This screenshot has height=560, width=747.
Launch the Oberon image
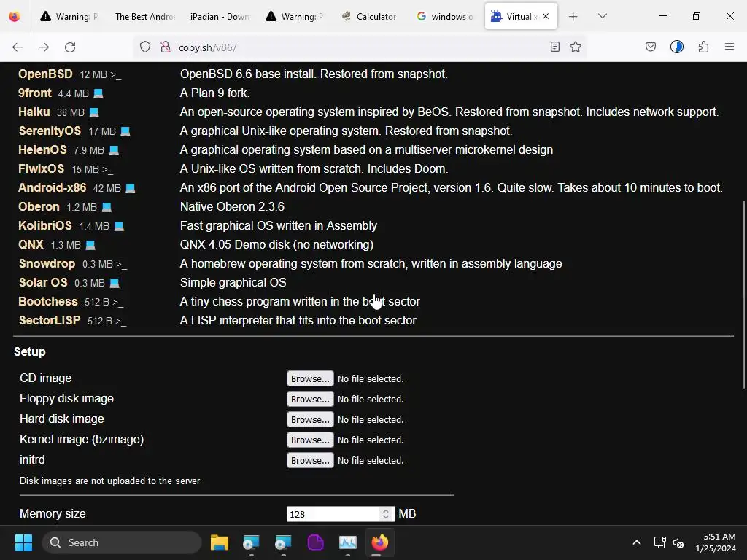click(39, 206)
